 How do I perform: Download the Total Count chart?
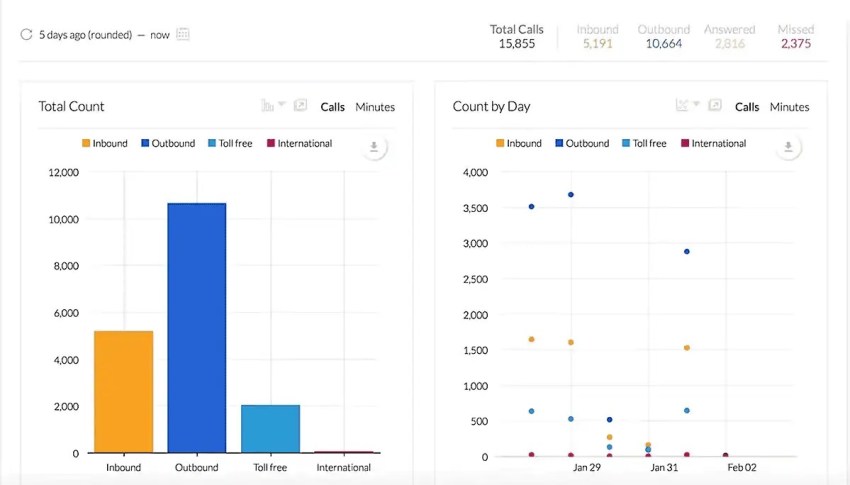(x=373, y=147)
